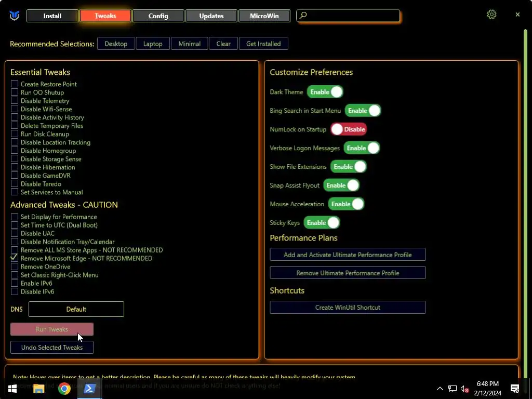This screenshot has width=532, height=399.
Task: Tick Set Classic Right-Click Menu
Action: [x=14, y=274]
